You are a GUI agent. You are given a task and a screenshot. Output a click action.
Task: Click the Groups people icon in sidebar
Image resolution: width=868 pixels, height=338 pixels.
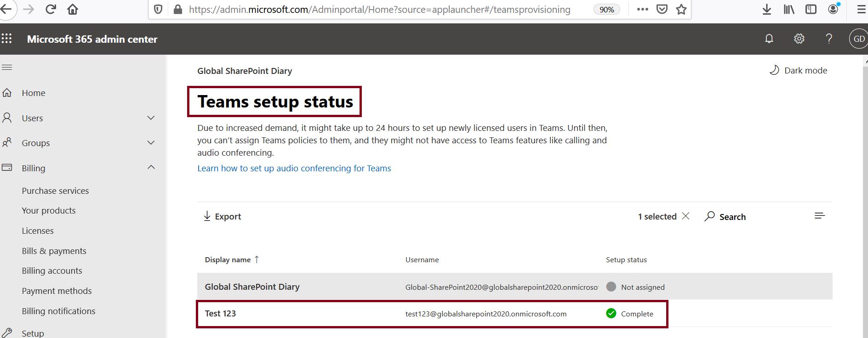(7, 143)
